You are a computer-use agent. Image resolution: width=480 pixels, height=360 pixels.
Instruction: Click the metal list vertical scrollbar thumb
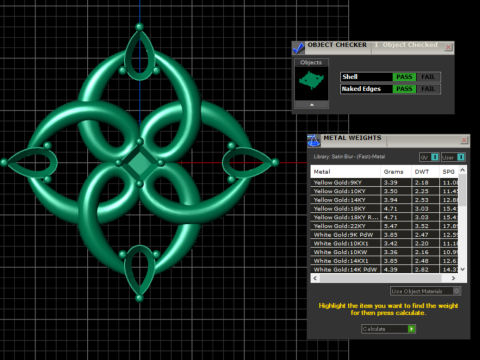click(x=462, y=189)
